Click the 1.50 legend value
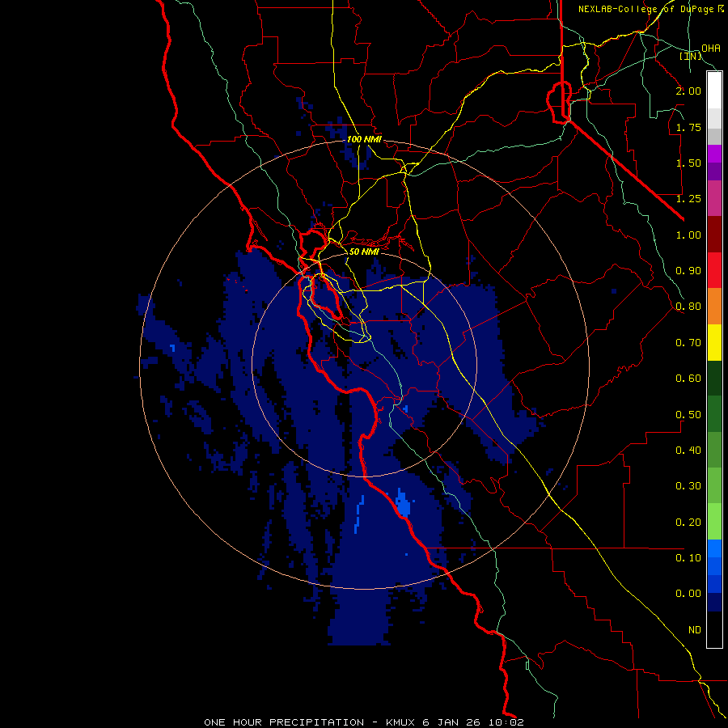728x728 pixels. click(x=688, y=163)
